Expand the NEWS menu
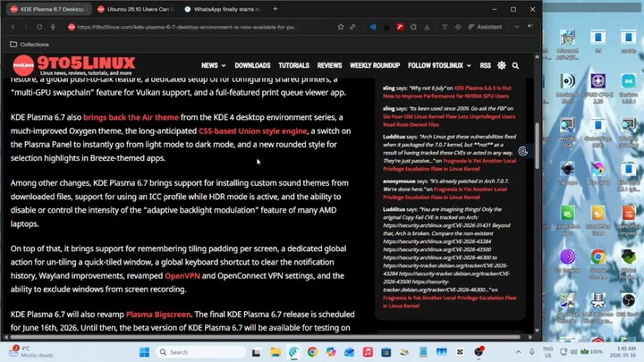 coord(213,65)
